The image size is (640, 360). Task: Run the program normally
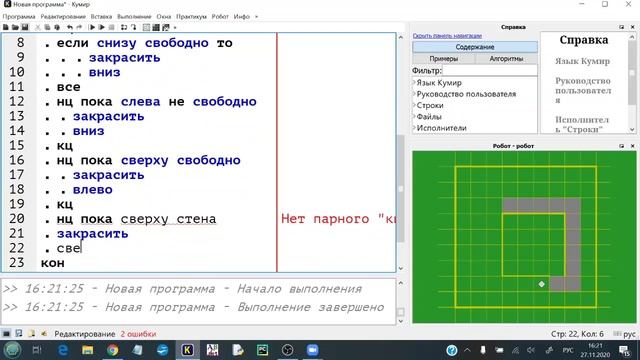(x=92, y=27)
